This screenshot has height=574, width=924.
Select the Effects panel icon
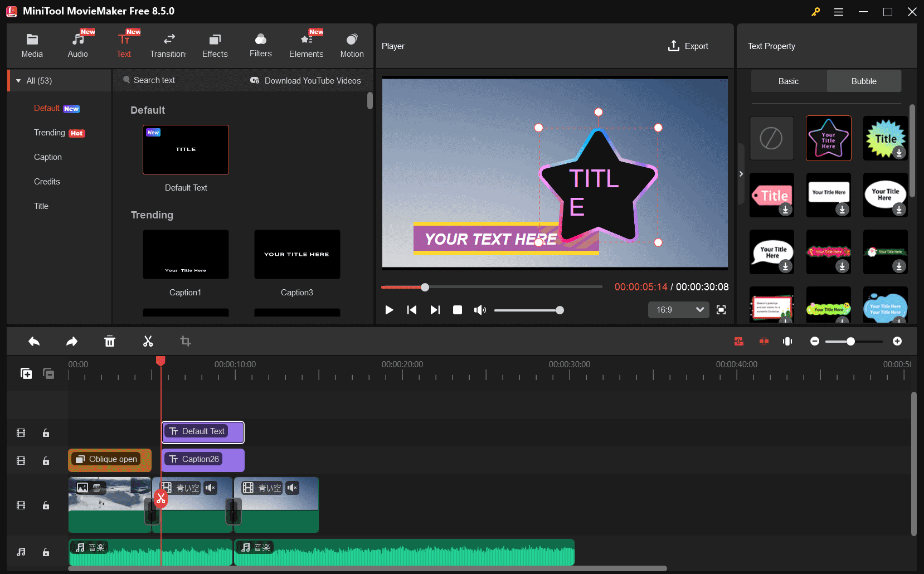215,45
